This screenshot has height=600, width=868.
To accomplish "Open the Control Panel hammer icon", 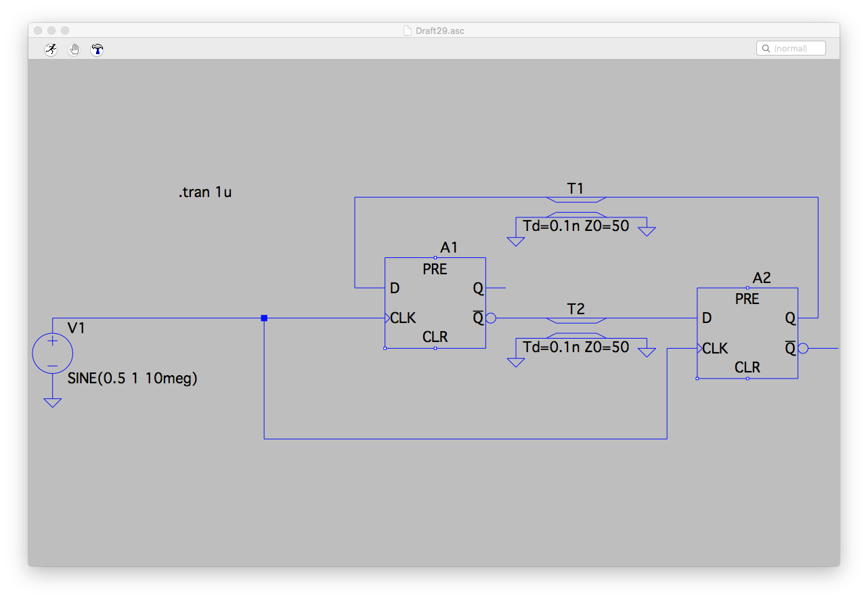I will coord(97,49).
